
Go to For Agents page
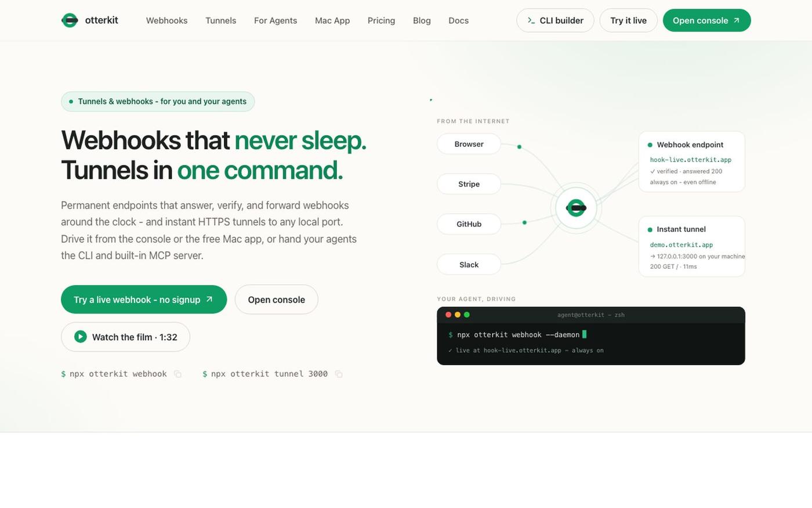pyautogui.click(x=275, y=20)
